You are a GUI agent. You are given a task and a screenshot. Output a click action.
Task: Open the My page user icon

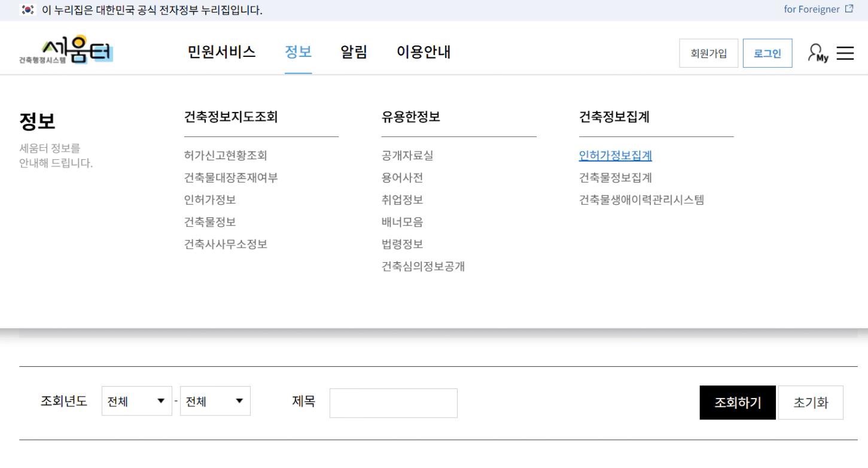click(818, 53)
